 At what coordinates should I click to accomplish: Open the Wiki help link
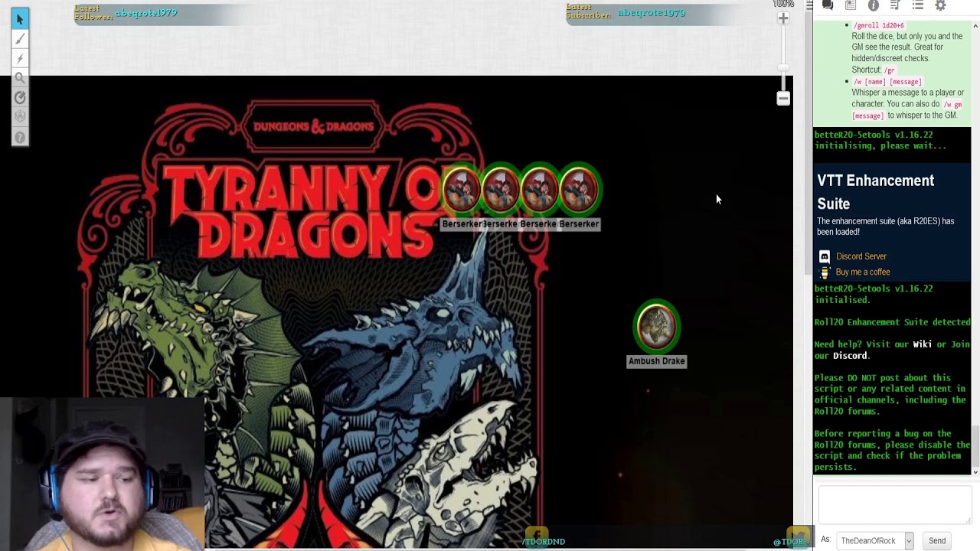click(x=922, y=344)
